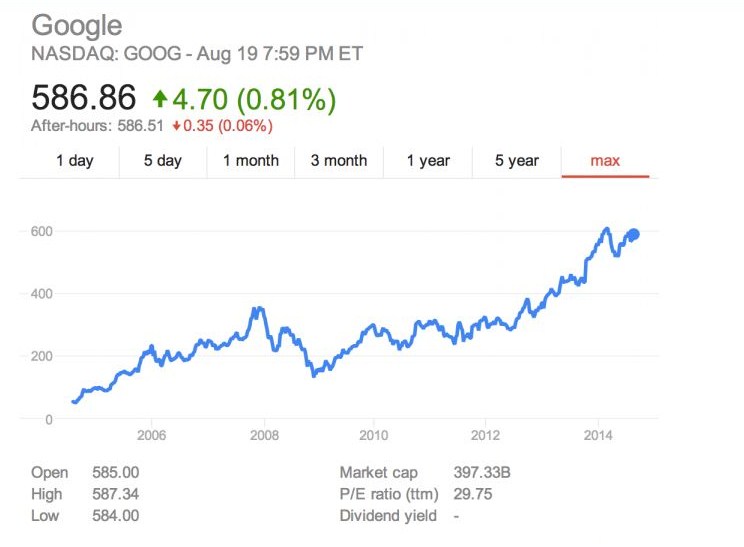Switch to the 5 year chart

pyautogui.click(x=516, y=160)
